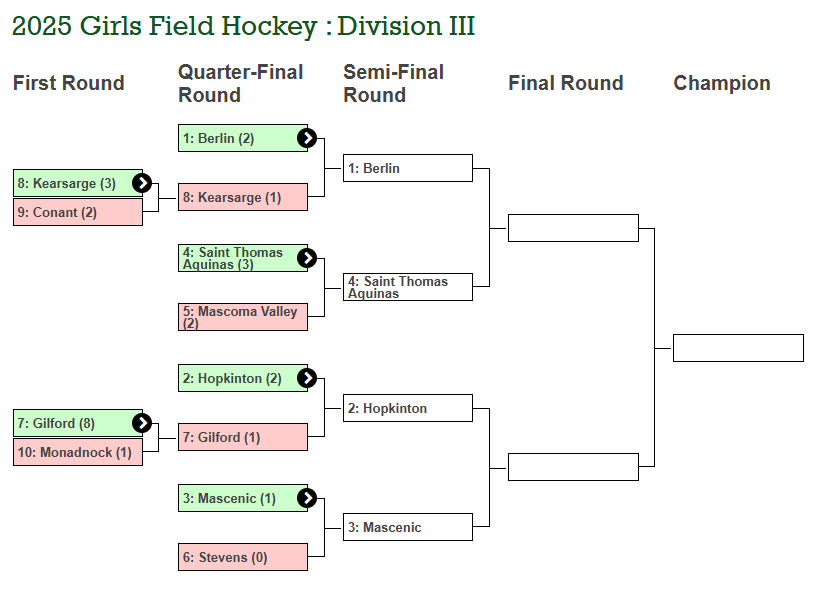
Task: Select the 10: Monadnock (1) team box
Action: pos(78,452)
